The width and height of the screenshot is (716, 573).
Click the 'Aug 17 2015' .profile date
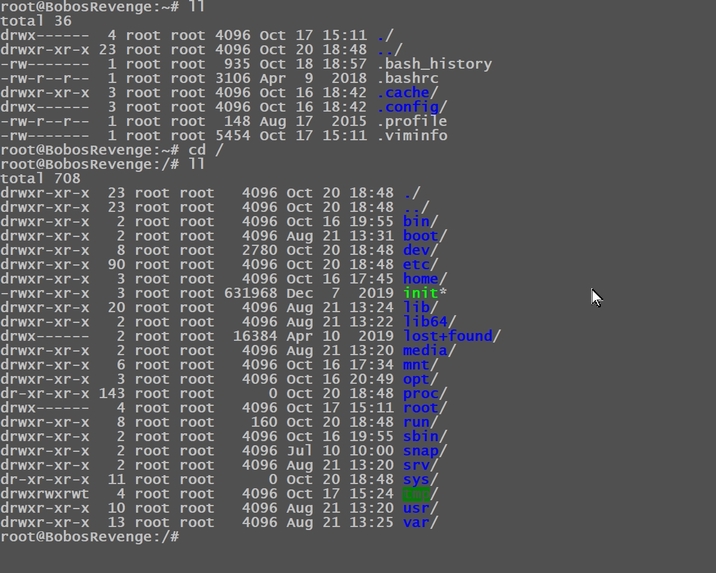(x=313, y=121)
